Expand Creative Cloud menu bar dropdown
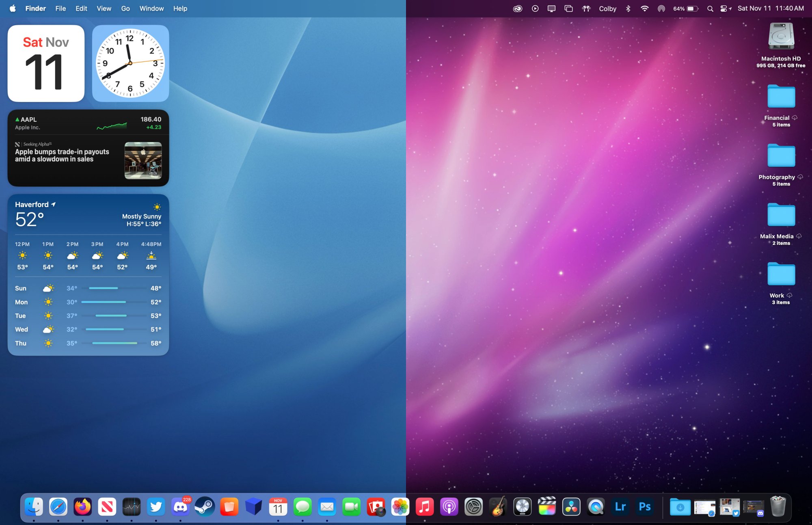The width and height of the screenshot is (812, 525). [517, 9]
